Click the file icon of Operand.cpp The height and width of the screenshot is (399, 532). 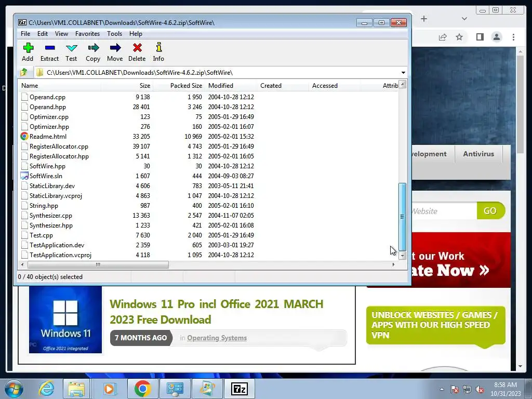tap(24, 97)
